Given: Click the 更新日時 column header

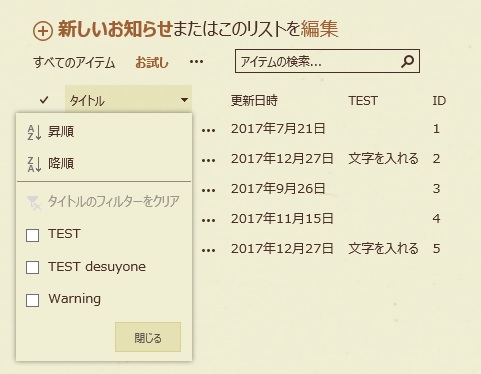Looking at the screenshot, I should (x=254, y=100).
